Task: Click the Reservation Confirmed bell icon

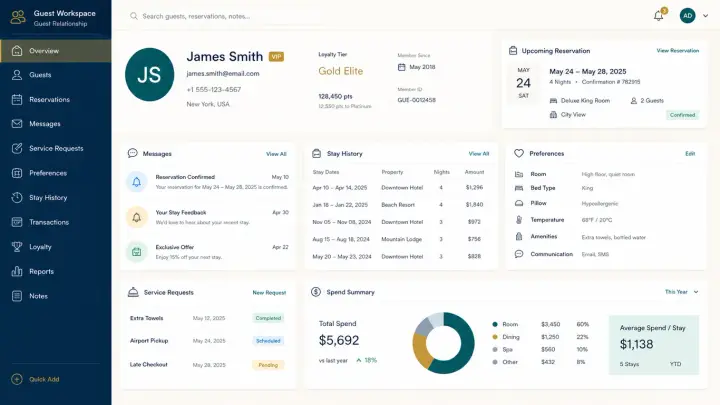Action: 137,182
